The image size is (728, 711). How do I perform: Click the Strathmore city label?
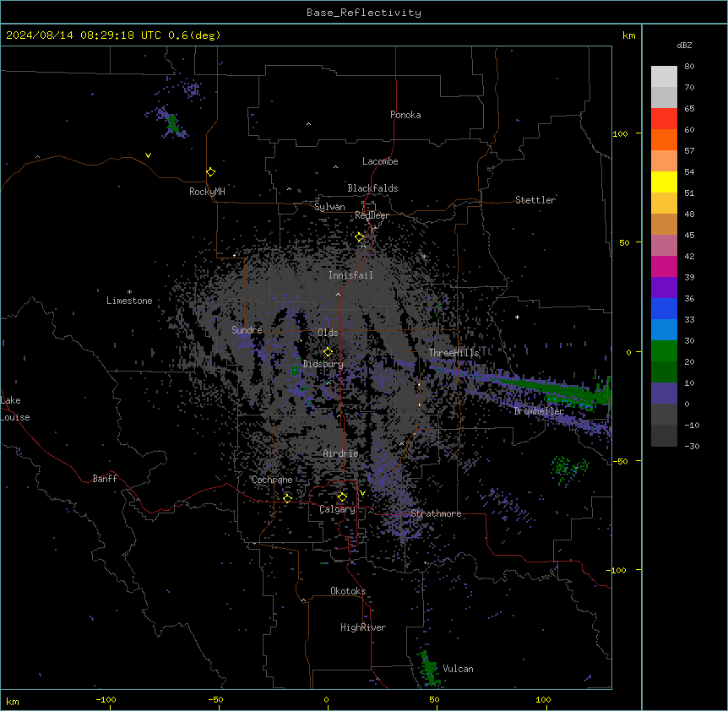[436, 513]
